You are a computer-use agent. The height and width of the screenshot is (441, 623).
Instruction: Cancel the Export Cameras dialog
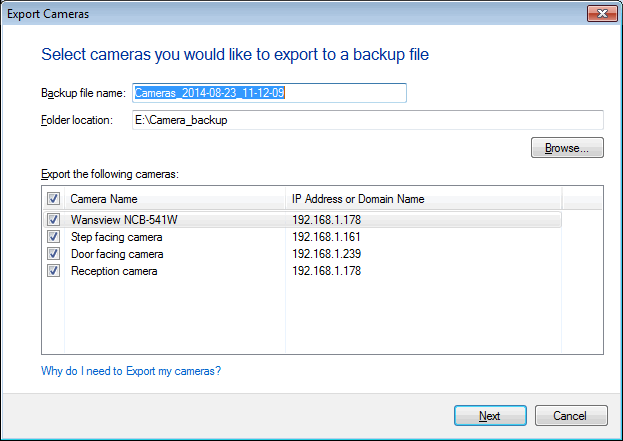pos(571,416)
